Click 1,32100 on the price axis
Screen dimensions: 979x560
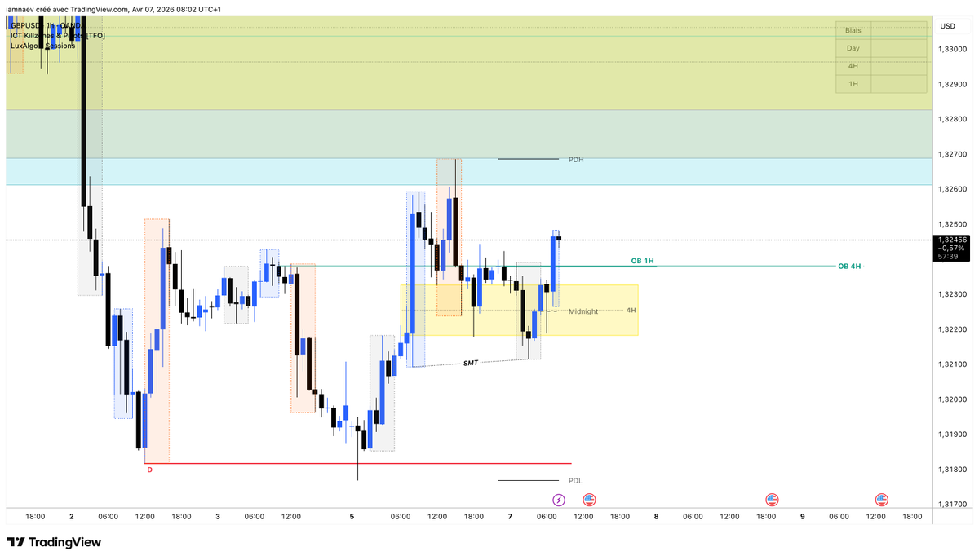952,364
